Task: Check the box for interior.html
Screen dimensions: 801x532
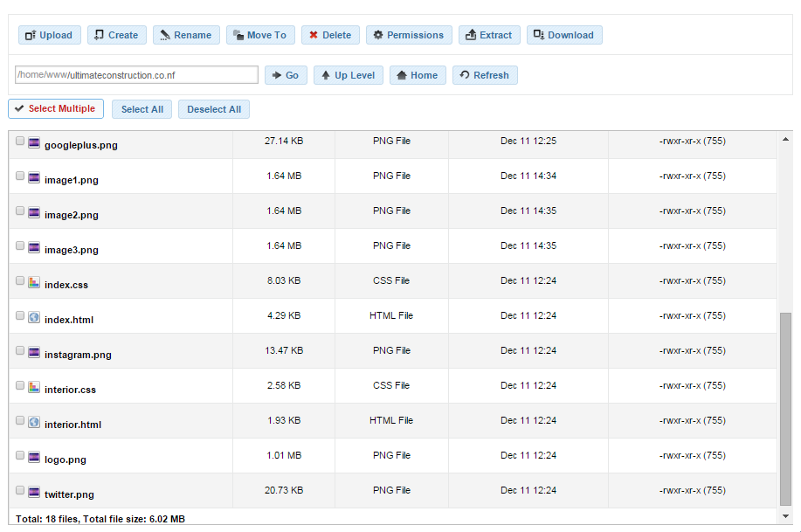Action: (x=20, y=420)
